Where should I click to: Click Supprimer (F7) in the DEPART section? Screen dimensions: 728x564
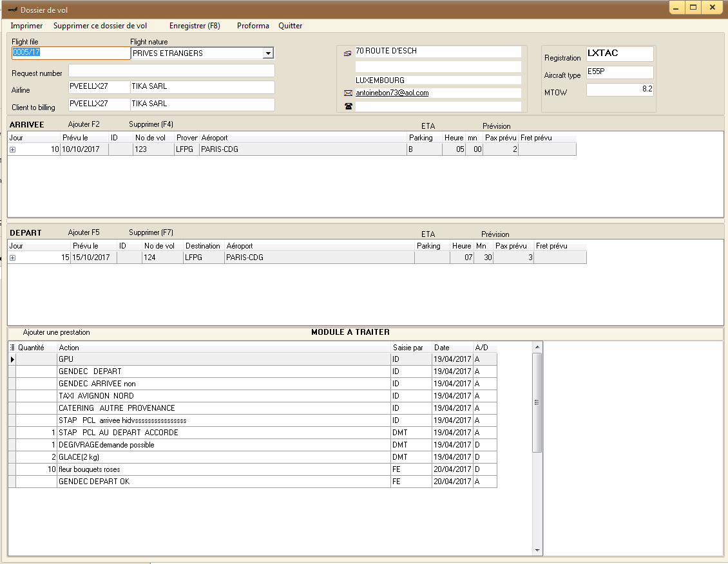[151, 232]
